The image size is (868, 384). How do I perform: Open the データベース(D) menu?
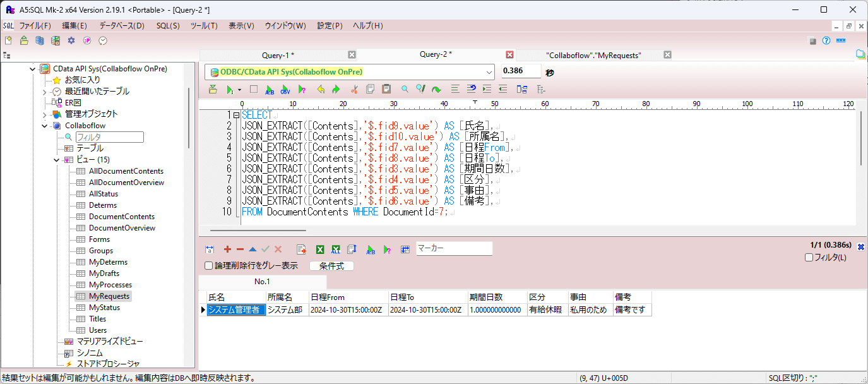point(122,26)
